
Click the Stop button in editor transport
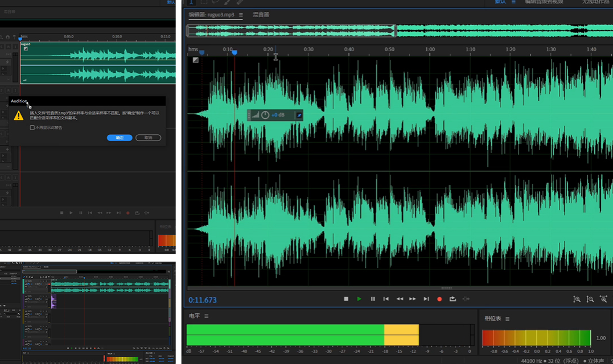click(346, 299)
